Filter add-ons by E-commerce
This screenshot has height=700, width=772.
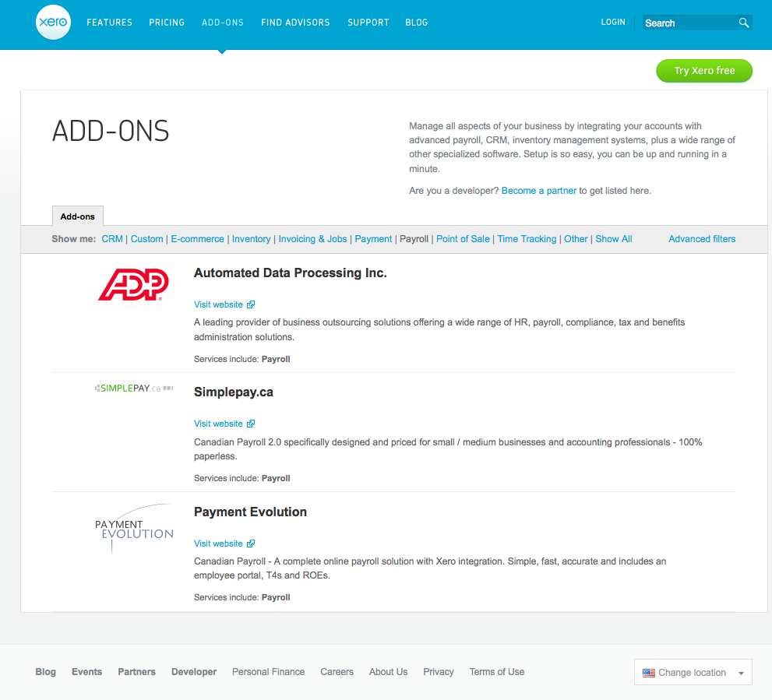tap(197, 239)
